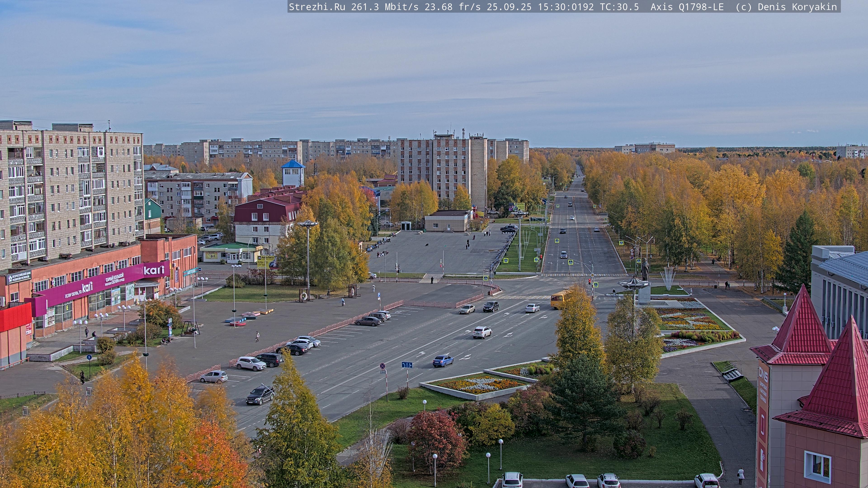Image resolution: width=868 pixels, height=488 pixels.
Task: Click the round blue pedestrian path sign
Action: click(x=89, y=357)
